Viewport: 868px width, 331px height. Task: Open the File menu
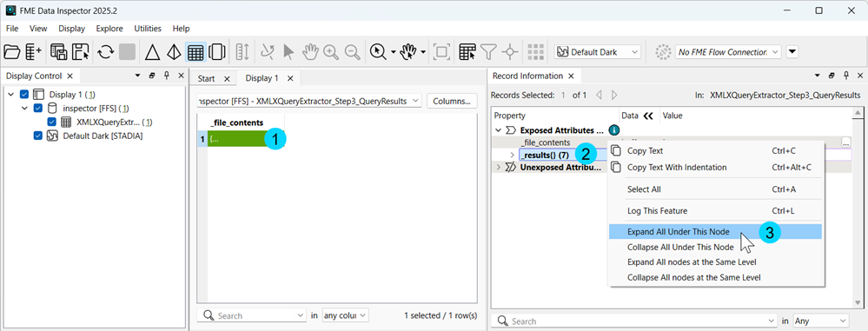coord(11,28)
